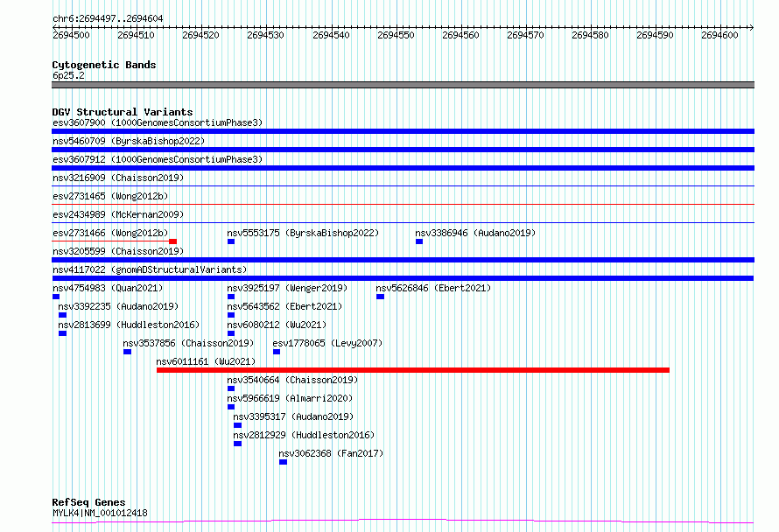Click ruler position 2694600
This screenshot has width=779, height=532.
tap(719, 35)
